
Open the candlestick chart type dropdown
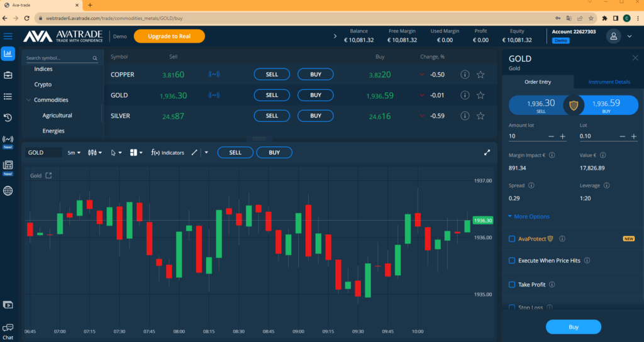[95, 153]
